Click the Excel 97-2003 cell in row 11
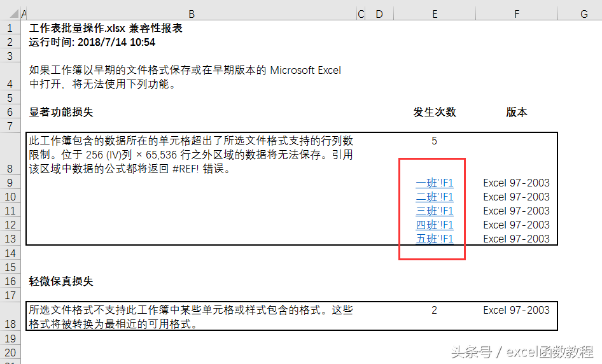Image resolution: width=602 pixels, height=364 pixels. coord(516,211)
